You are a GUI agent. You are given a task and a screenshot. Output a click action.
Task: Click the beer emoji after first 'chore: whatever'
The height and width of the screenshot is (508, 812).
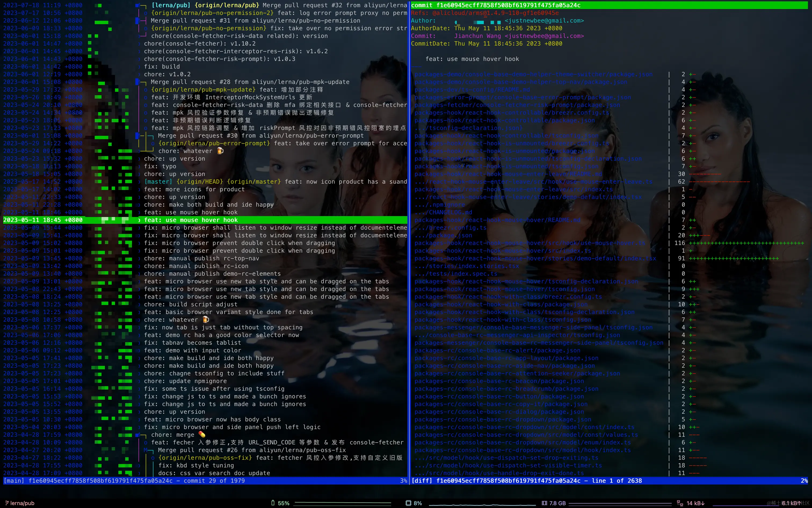point(220,151)
